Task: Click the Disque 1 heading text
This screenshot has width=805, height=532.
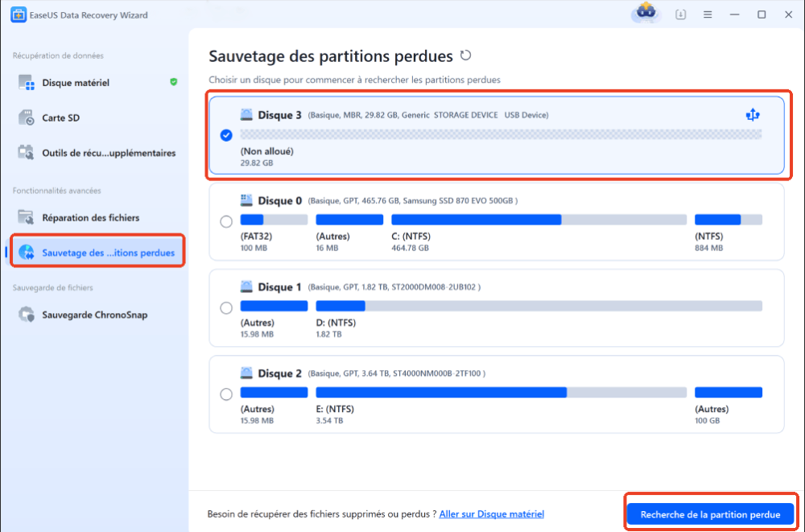Action: click(x=280, y=287)
